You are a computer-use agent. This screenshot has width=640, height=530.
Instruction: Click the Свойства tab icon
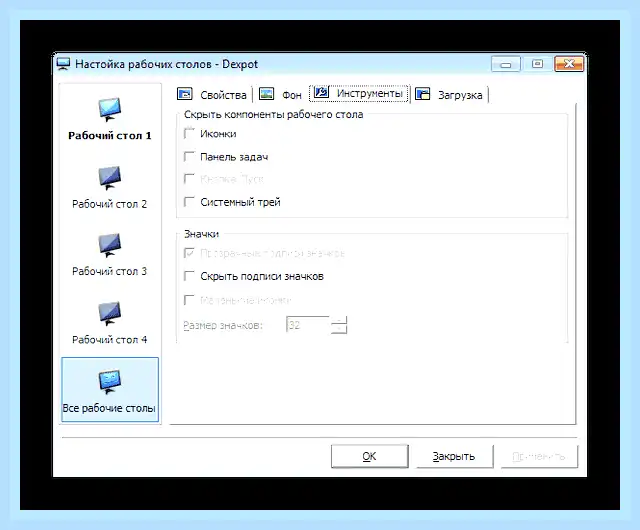pyautogui.click(x=184, y=94)
